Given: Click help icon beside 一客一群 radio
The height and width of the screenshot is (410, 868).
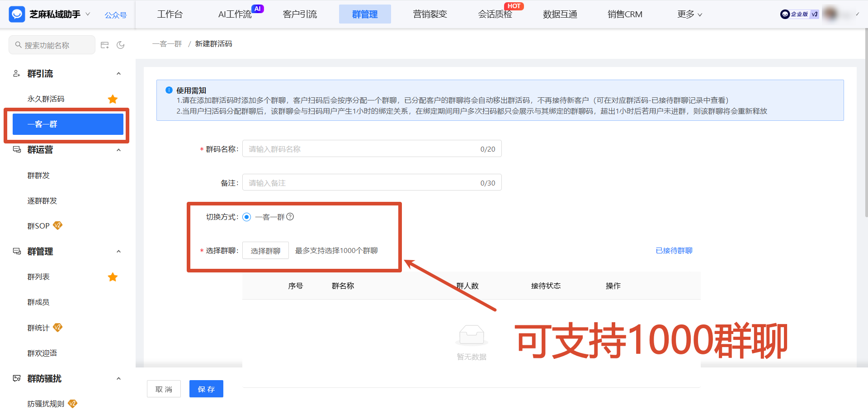Looking at the screenshot, I should (x=290, y=217).
